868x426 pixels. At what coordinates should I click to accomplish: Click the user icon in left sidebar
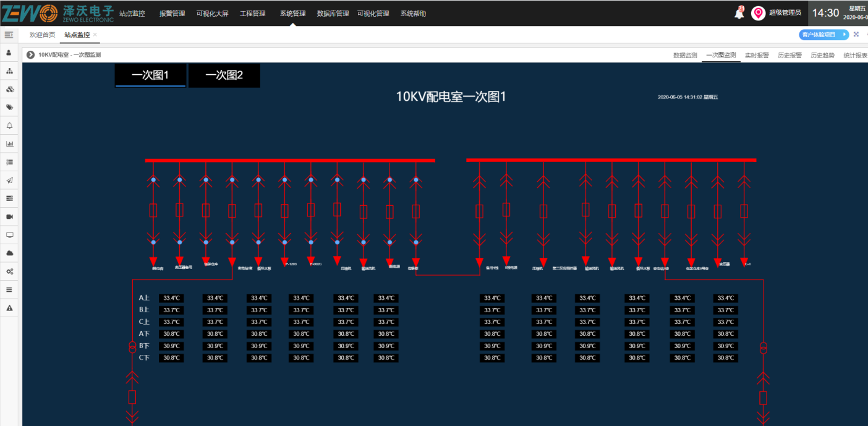[9, 53]
